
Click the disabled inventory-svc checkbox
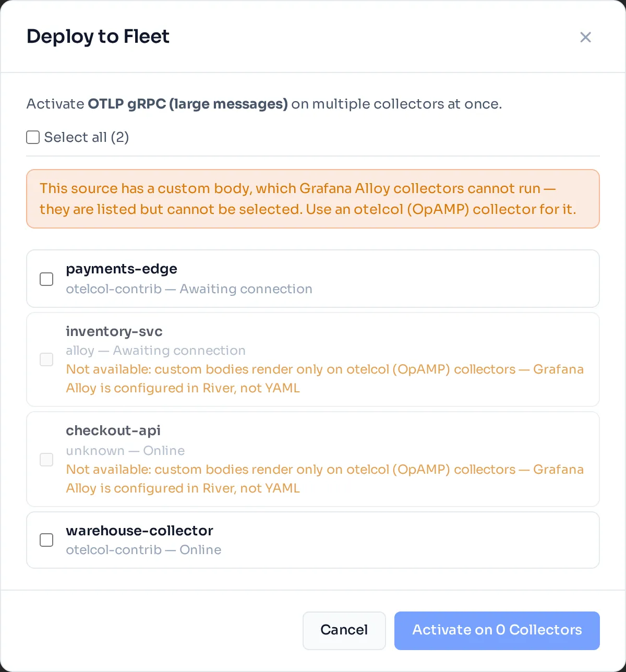tap(46, 359)
